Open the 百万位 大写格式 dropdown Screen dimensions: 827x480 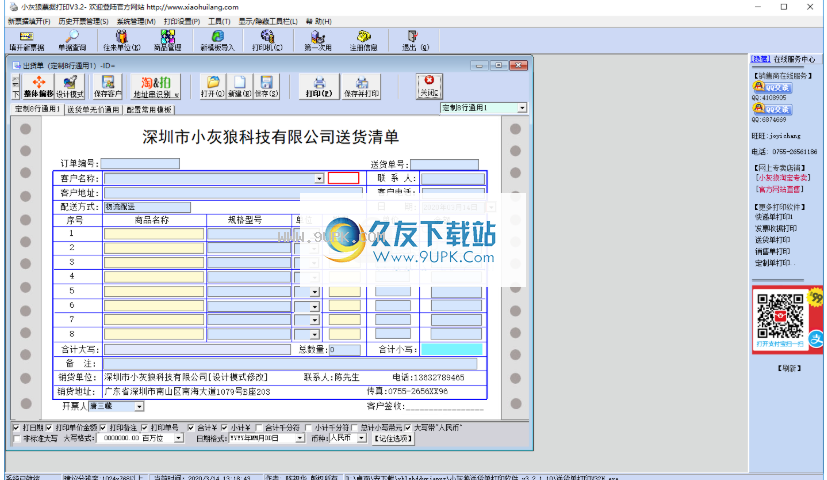point(178,438)
